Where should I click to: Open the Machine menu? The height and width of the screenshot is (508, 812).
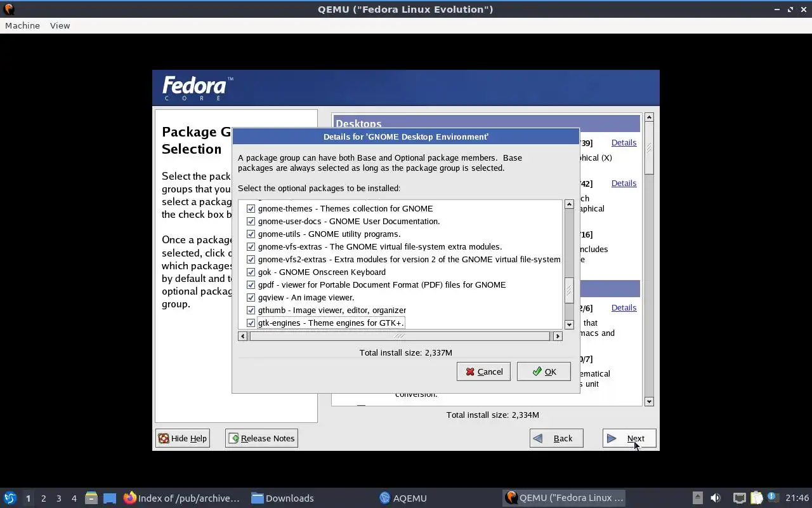pos(22,25)
